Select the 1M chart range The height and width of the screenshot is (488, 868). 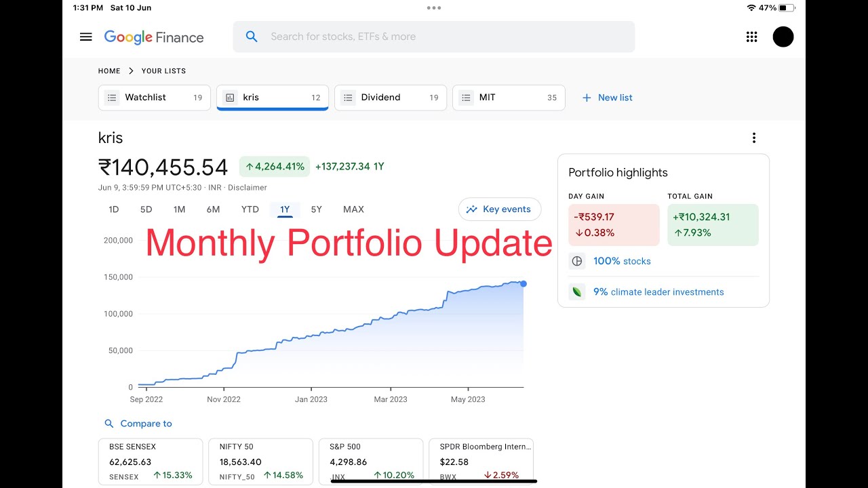coord(179,209)
